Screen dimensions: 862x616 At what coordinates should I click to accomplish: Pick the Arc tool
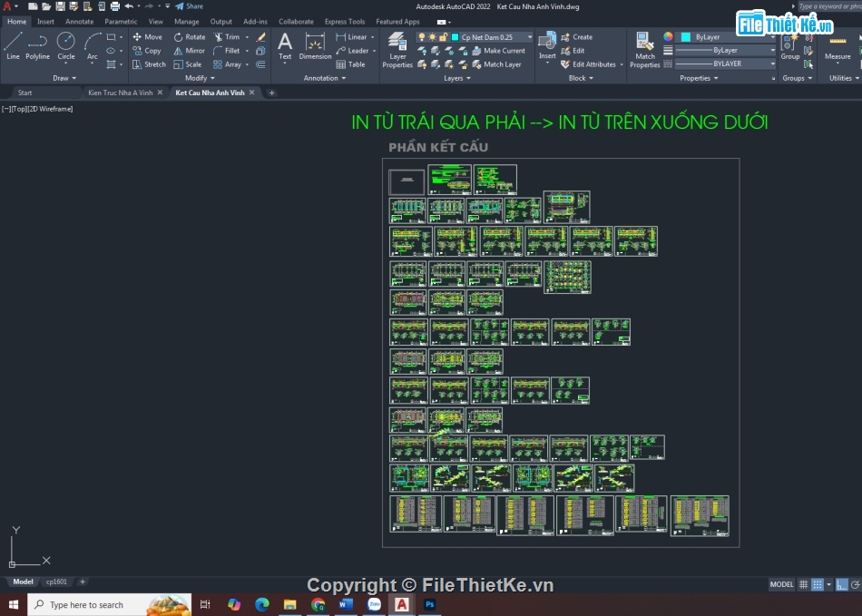pos(93,45)
